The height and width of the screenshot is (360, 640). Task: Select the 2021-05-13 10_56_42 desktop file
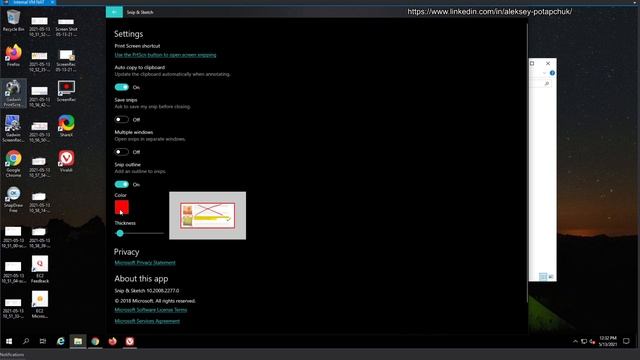(x=40, y=96)
